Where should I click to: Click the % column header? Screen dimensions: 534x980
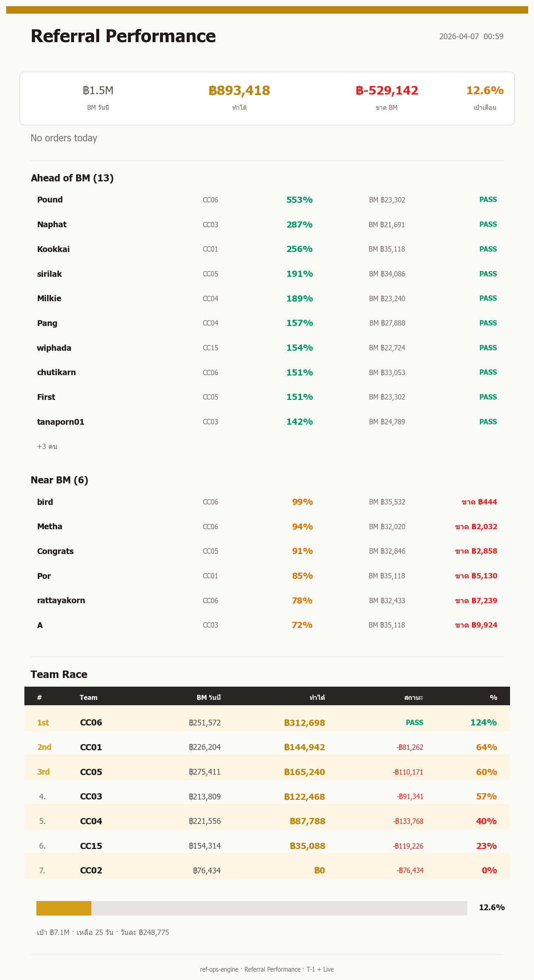pos(493,697)
